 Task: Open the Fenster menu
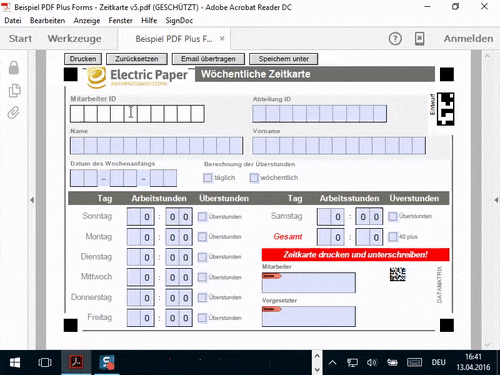pyautogui.click(x=120, y=21)
